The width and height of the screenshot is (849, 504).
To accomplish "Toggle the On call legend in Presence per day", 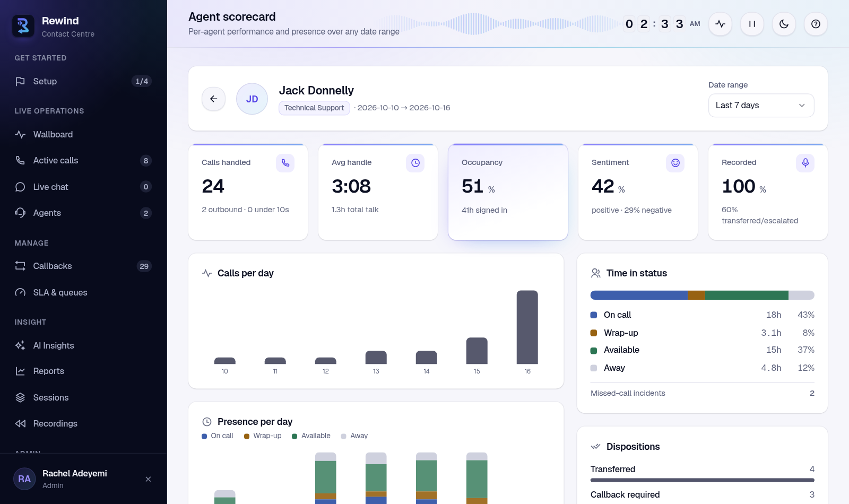I will (x=218, y=436).
